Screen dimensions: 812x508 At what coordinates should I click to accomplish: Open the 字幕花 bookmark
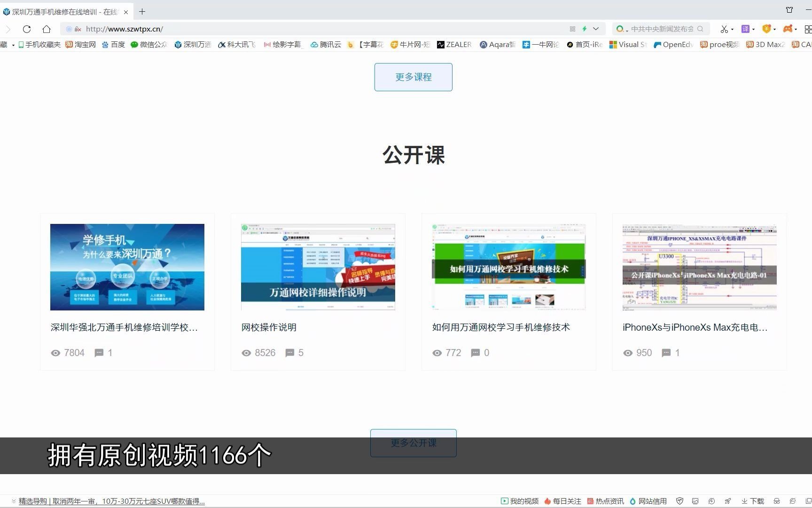point(366,45)
